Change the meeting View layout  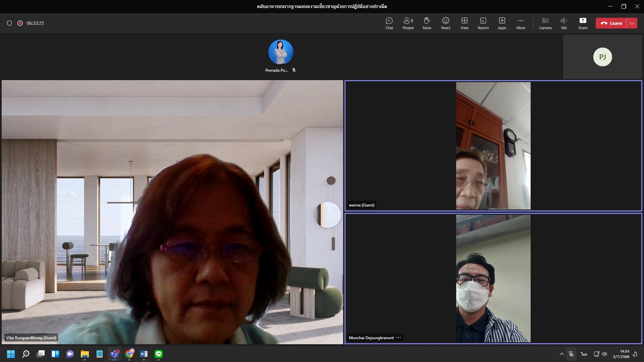(x=464, y=23)
